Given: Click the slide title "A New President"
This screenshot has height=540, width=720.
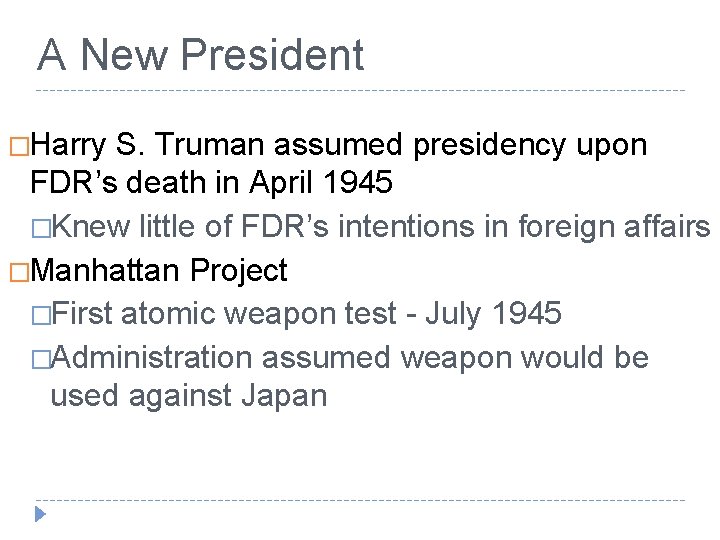Looking at the screenshot, I should coord(200,55).
